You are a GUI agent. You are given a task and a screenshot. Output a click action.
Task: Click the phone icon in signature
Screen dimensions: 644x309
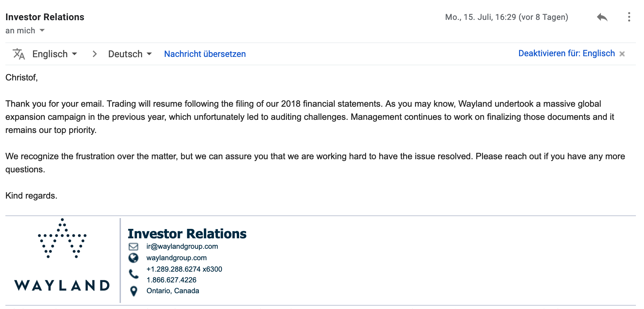(134, 274)
